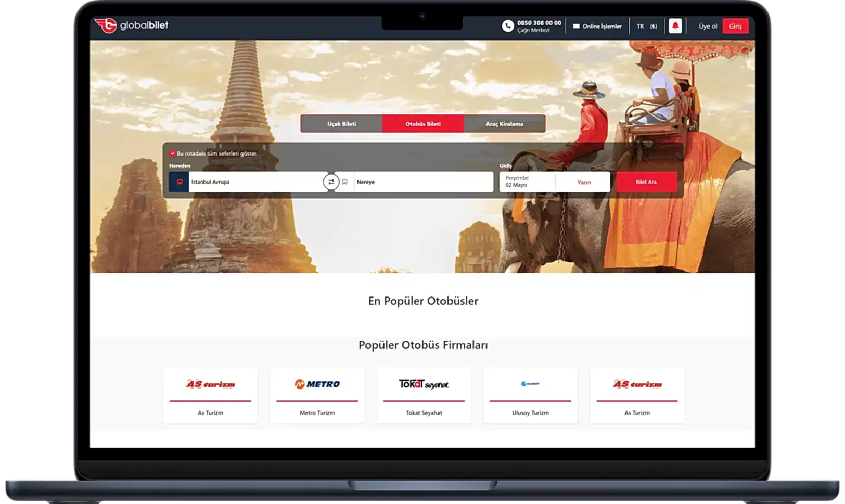Screen dimensions: 845x504
Task: Open the Üye ol registration link
Action: (708, 25)
